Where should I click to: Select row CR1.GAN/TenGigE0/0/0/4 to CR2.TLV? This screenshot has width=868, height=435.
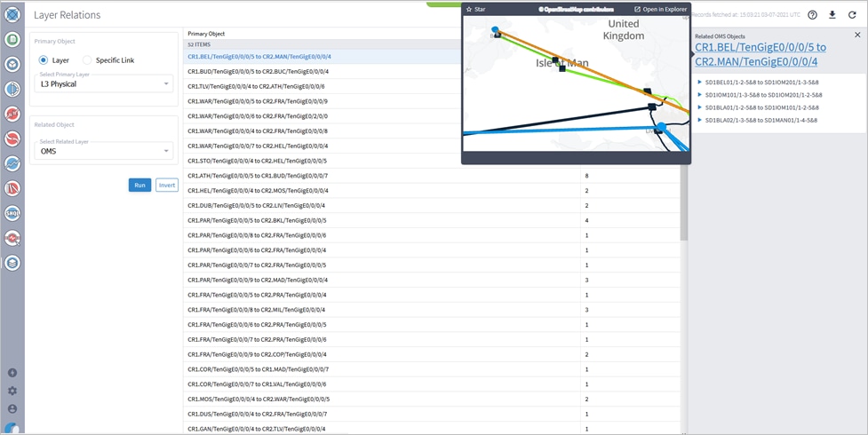pyautogui.click(x=432, y=429)
